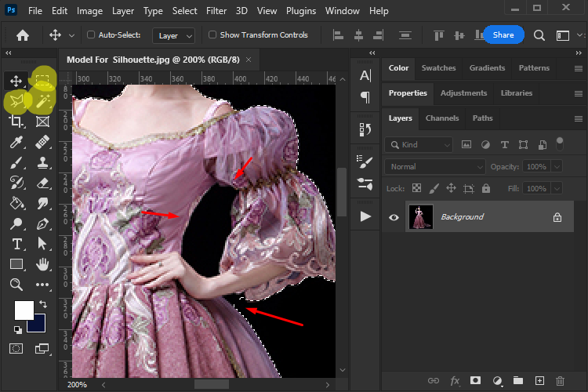Switch to the Channels tab
This screenshot has width=588, height=392.
[x=441, y=118]
